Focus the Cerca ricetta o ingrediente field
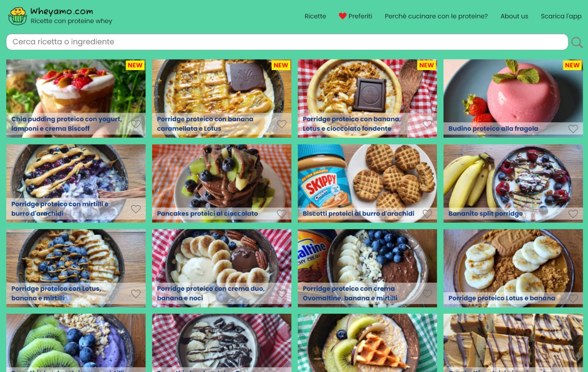 (x=287, y=42)
